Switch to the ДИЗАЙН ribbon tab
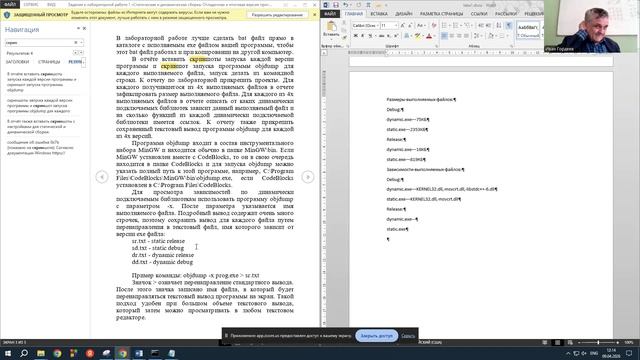Image resolution: width=640 pixels, height=360 pixels. tap(404, 14)
